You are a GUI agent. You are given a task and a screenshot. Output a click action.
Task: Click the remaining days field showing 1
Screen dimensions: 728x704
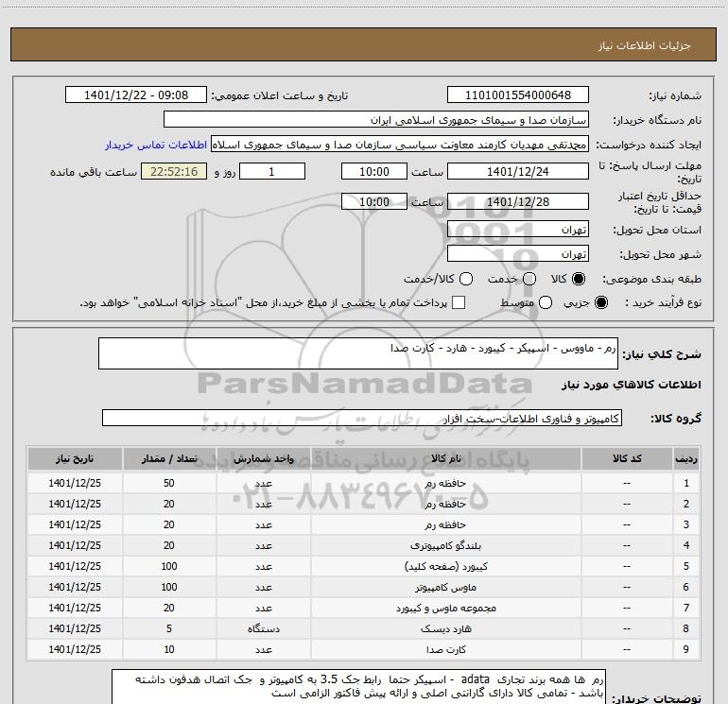(x=272, y=171)
